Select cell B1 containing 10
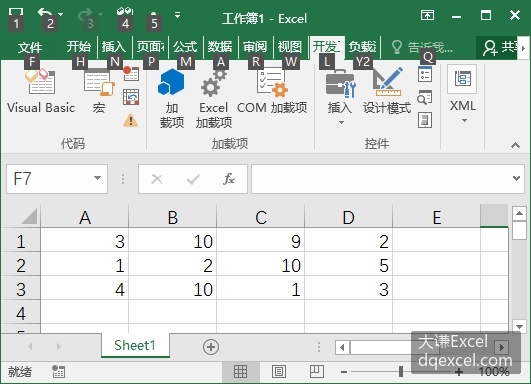The height and width of the screenshot is (384, 531). click(x=173, y=242)
